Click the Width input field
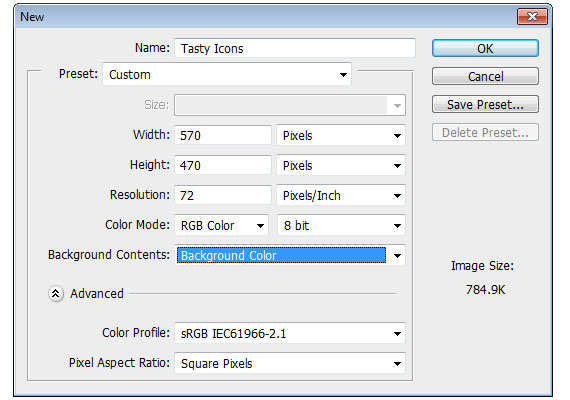 (223, 136)
